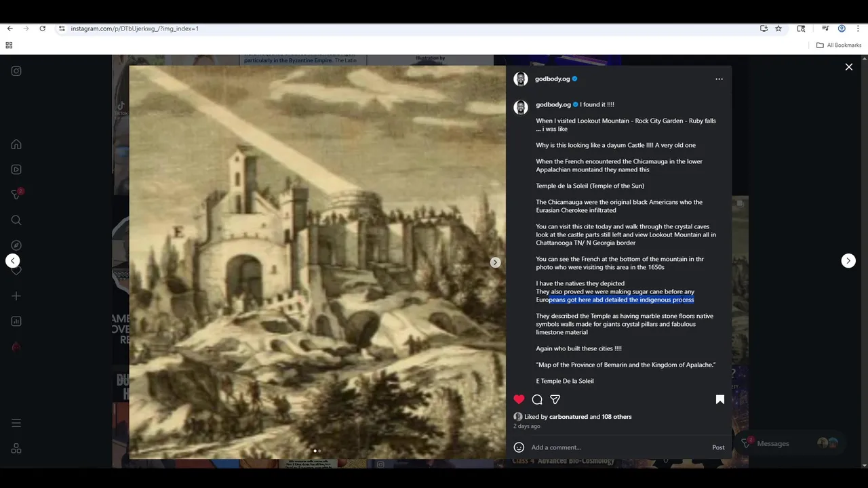Open the emoji picker for comment

point(519,447)
